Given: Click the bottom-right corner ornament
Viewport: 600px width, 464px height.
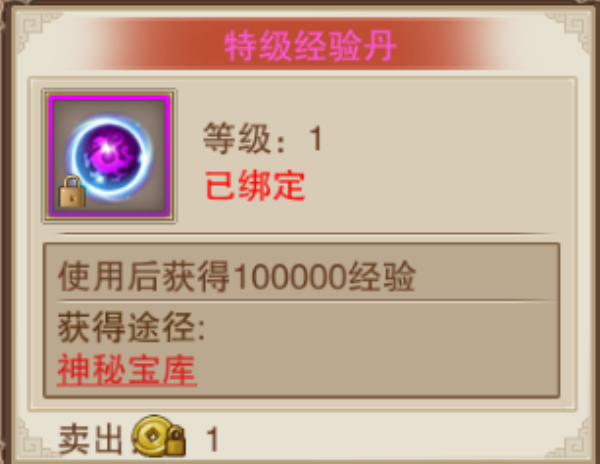Looking at the screenshot, I should coord(570,438).
